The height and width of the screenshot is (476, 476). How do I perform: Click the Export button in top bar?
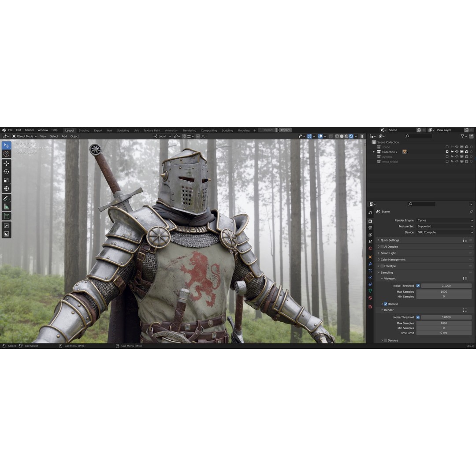268,130
